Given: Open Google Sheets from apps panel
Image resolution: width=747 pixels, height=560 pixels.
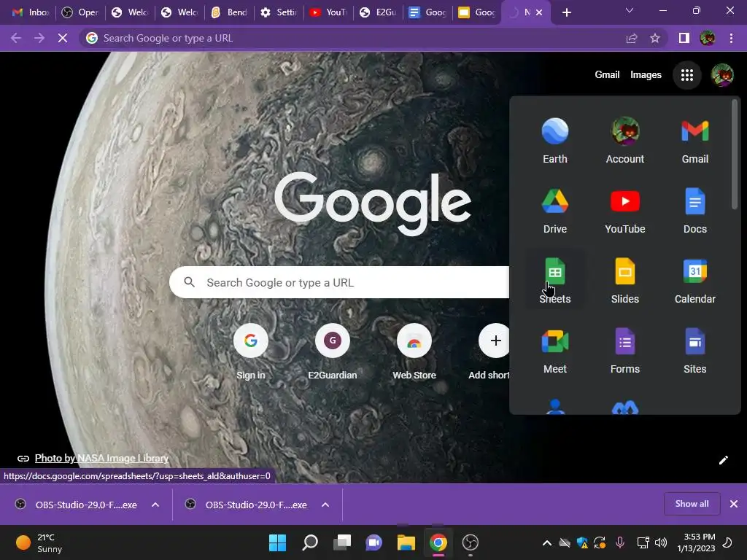Looking at the screenshot, I should [555, 281].
